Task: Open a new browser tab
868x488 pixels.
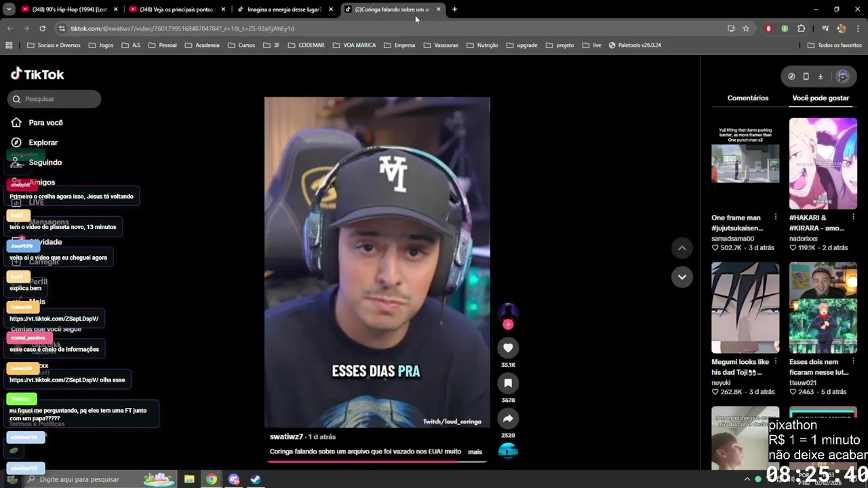Action: [x=454, y=9]
